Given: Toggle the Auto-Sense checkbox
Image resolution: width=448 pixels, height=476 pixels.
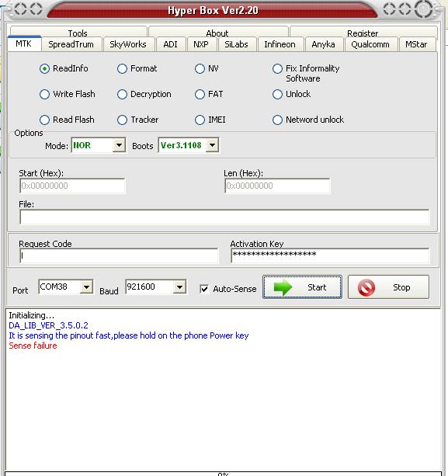Looking at the screenshot, I should click(204, 289).
